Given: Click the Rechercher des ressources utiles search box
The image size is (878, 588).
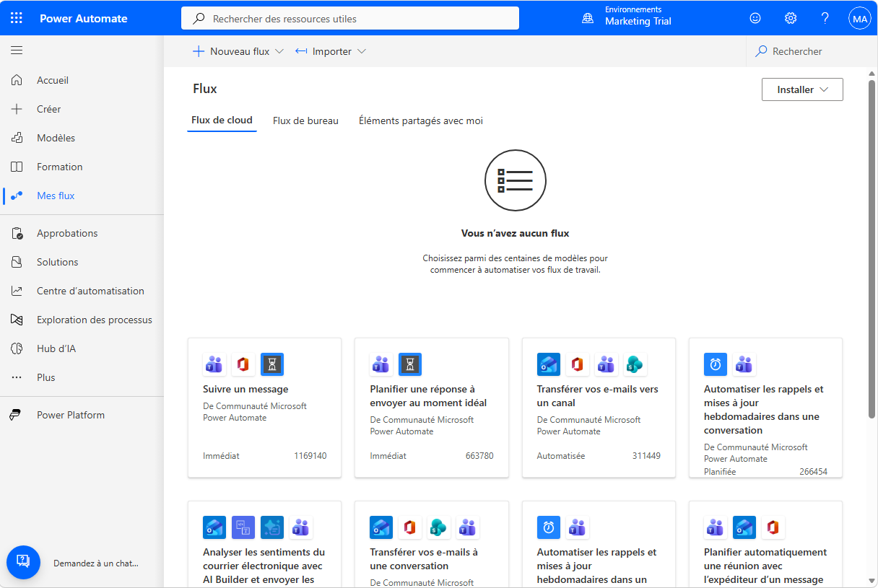Looking at the screenshot, I should click(x=350, y=19).
